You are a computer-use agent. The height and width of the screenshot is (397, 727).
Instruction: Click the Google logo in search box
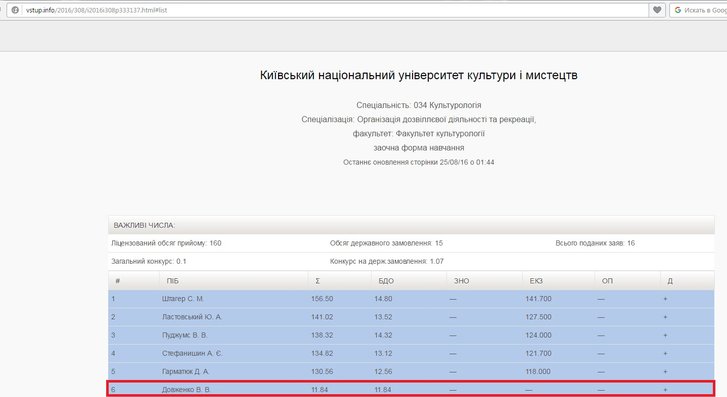[678, 10]
